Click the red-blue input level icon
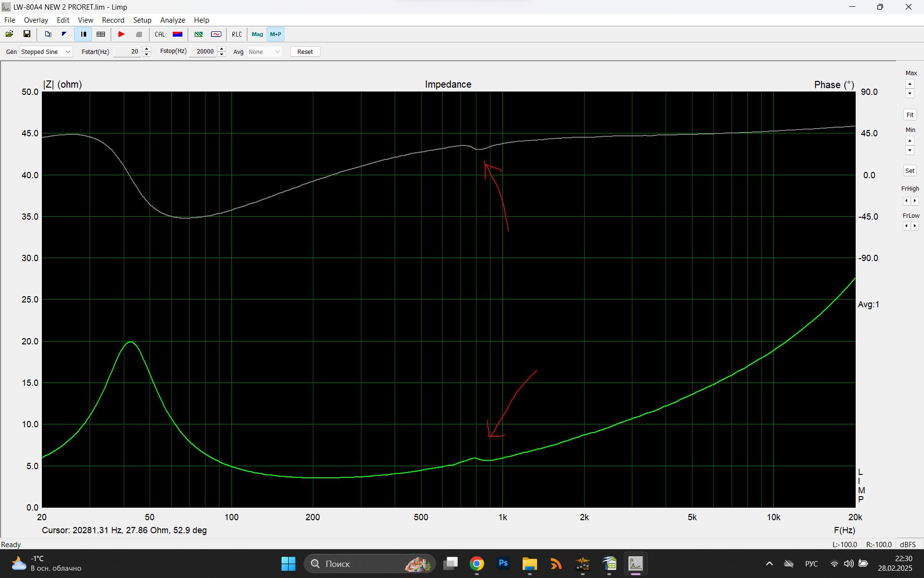The height and width of the screenshot is (578, 924). (178, 34)
